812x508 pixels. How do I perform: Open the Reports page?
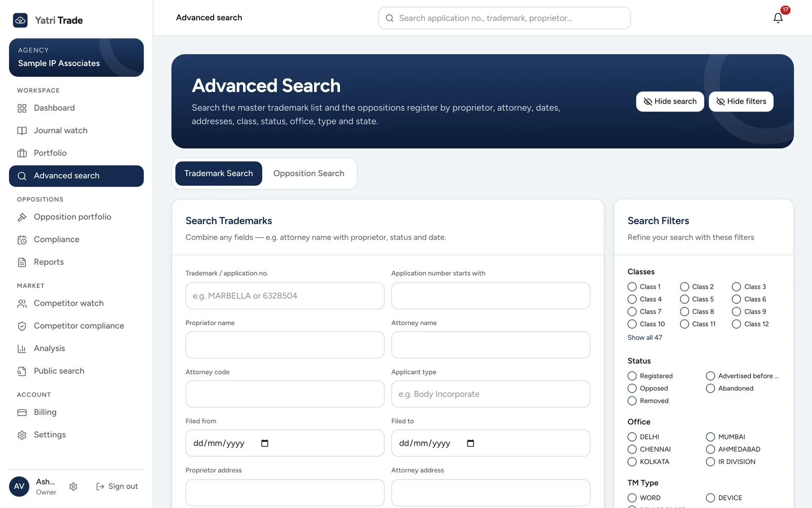pyautogui.click(x=76, y=262)
